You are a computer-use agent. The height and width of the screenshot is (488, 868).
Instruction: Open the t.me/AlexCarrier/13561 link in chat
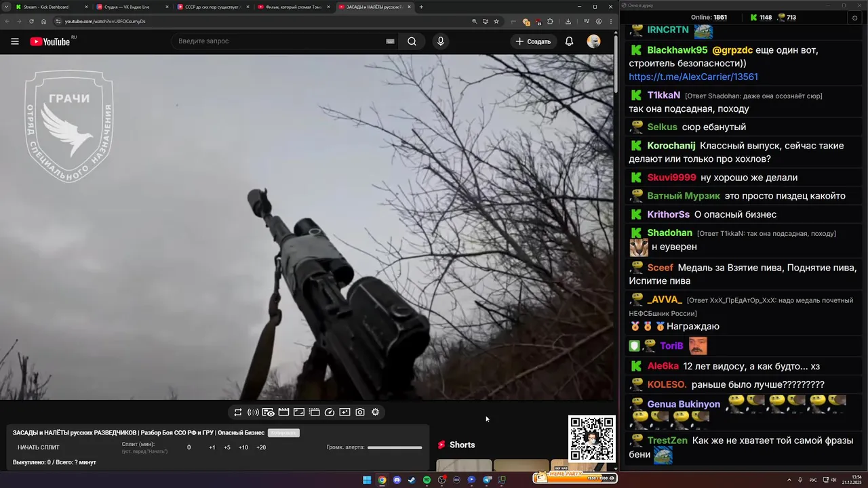(693, 77)
